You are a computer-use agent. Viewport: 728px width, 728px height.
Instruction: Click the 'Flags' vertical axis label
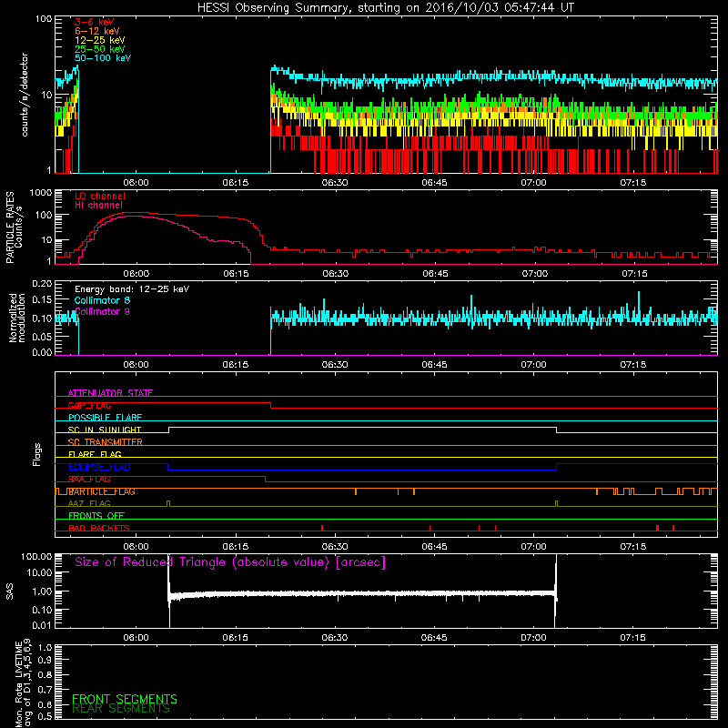[37, 454]
